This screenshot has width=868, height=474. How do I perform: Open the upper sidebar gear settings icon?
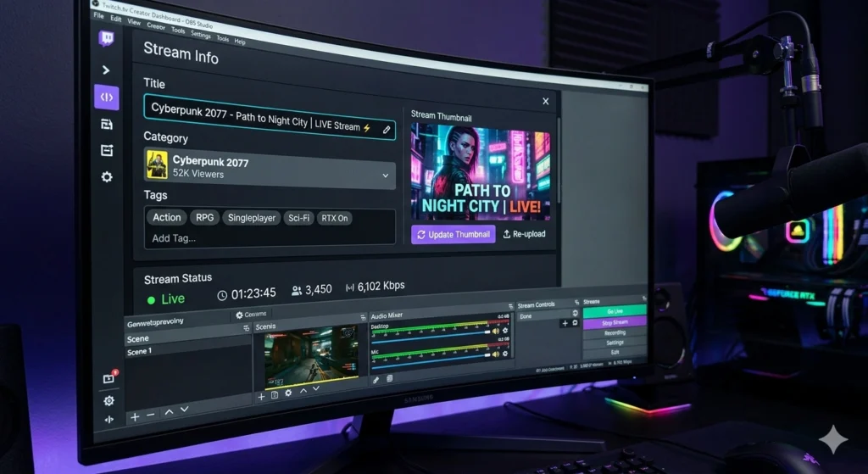click(107, 176)
